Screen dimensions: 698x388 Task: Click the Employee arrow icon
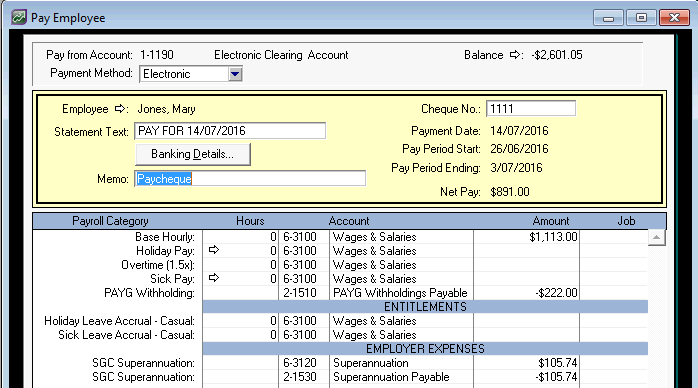tap(120, 109)
